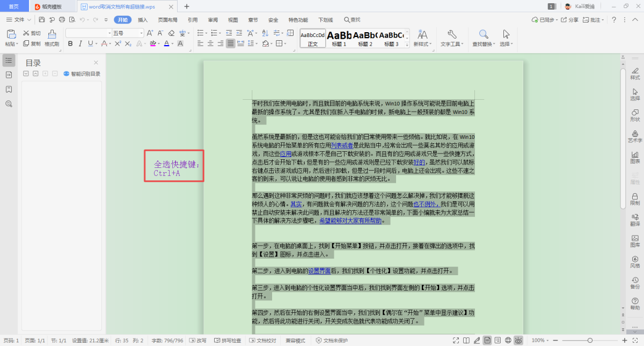This screenshot has width=644, height=346.
Task: Click the Format Painter (格式刷) icon
Action: click(52, 35)
